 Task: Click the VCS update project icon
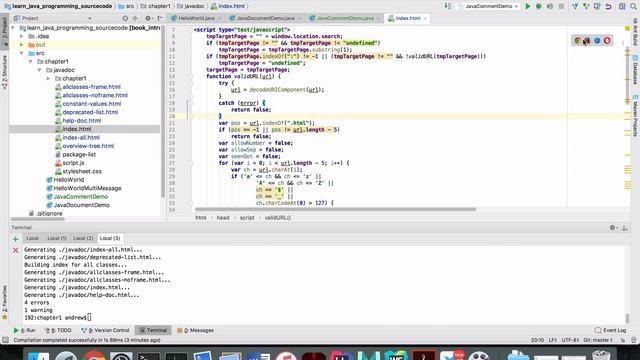575,6
